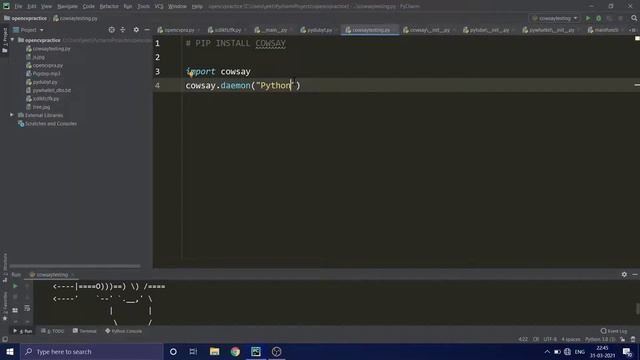Hide the Run tool window
The width and height of the screenshot is (640, 360).
tap(635, 275)
